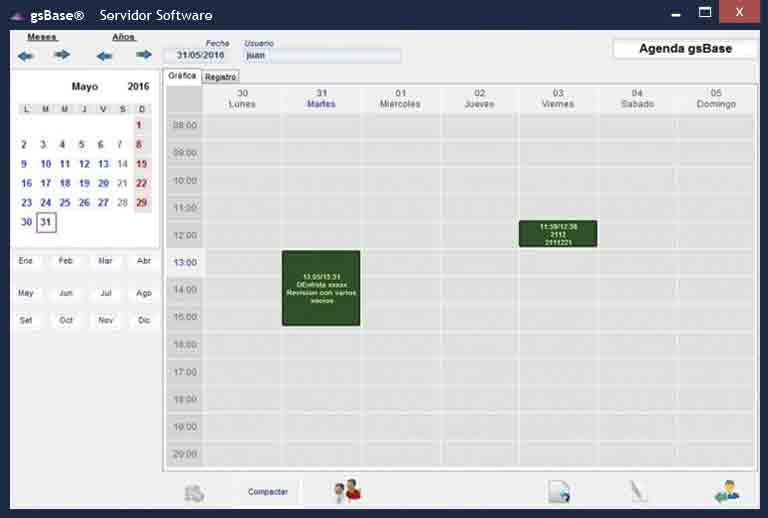Click the 31 Martes column header
The height and width of the screenshot is (518, 768).
click(321, 99)
